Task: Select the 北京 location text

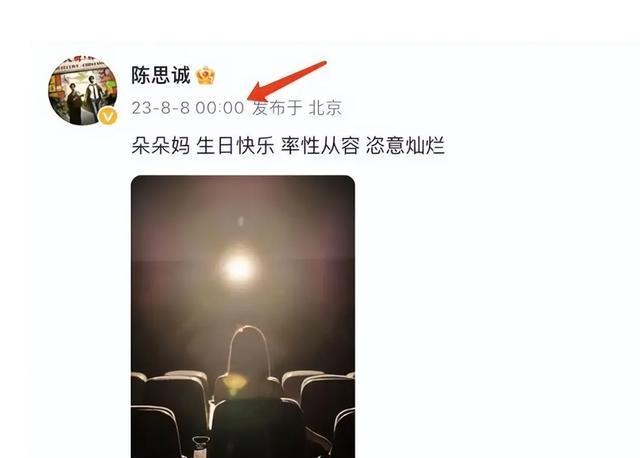Action: 325,108
